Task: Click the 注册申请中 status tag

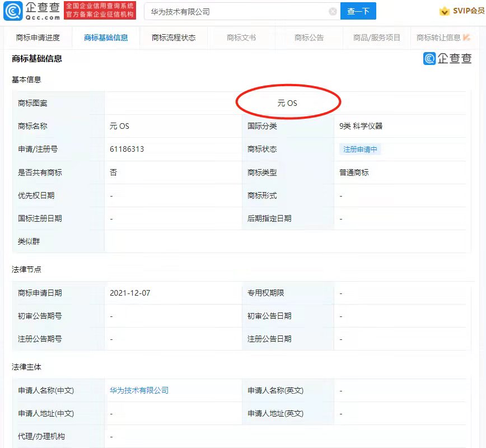Action: [x=360, y=150]
